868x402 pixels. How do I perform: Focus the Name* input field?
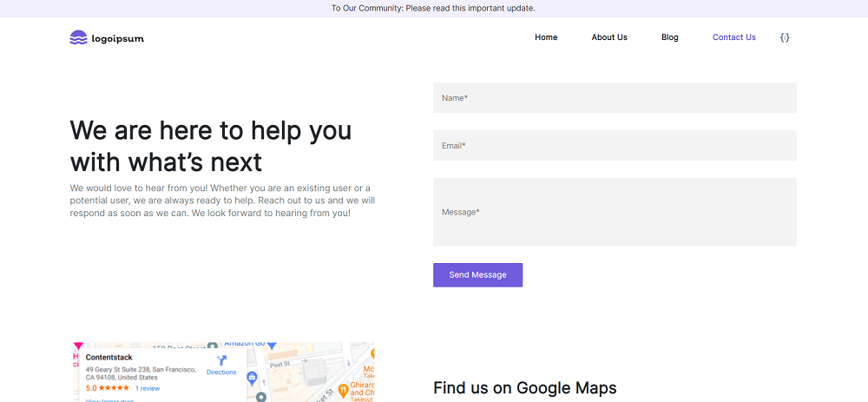(615, 98)
